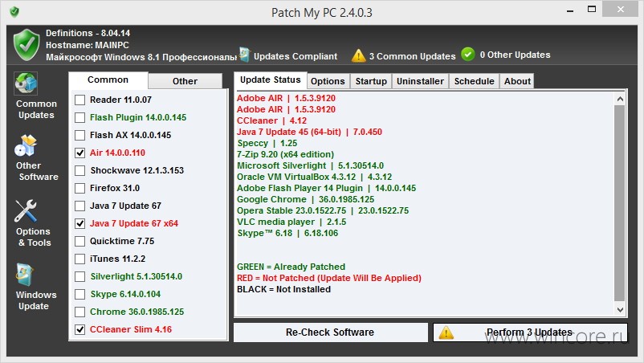Click the Opera Stable 23.0.1522.75 entry
The width and height of the screenshot is (644, 363).
(323, 210)
